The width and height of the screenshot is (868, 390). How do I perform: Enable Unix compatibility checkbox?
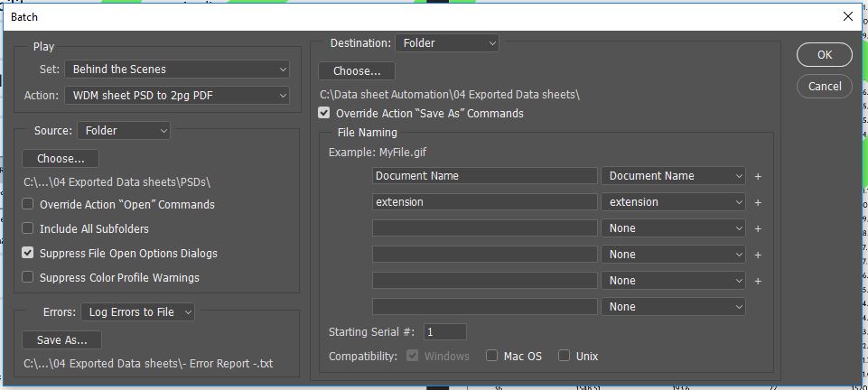coord(564,356)
